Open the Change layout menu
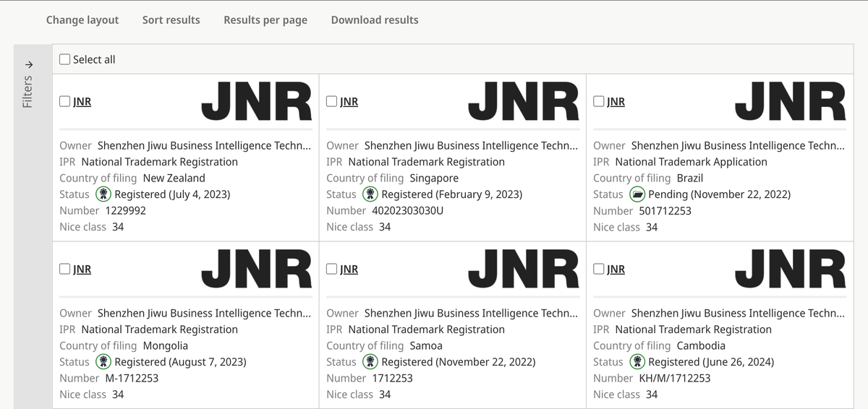Image resolution: width=868 pixels, height=409 pixels. 82,20
